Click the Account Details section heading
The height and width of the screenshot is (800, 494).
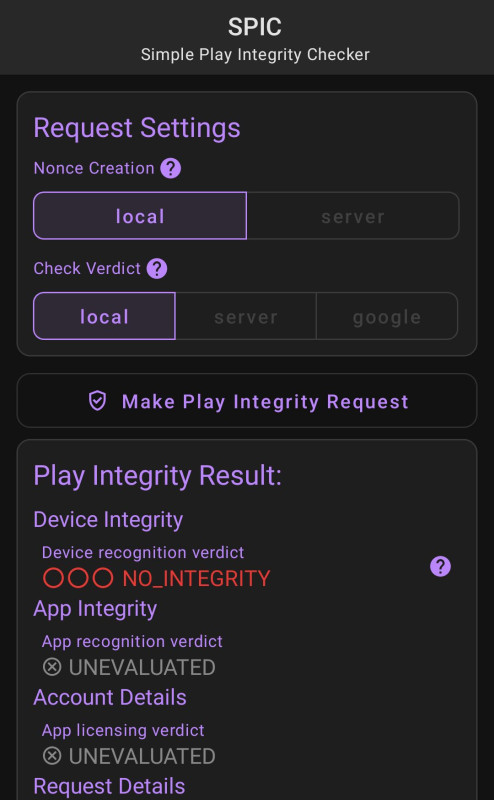(110, 697)
